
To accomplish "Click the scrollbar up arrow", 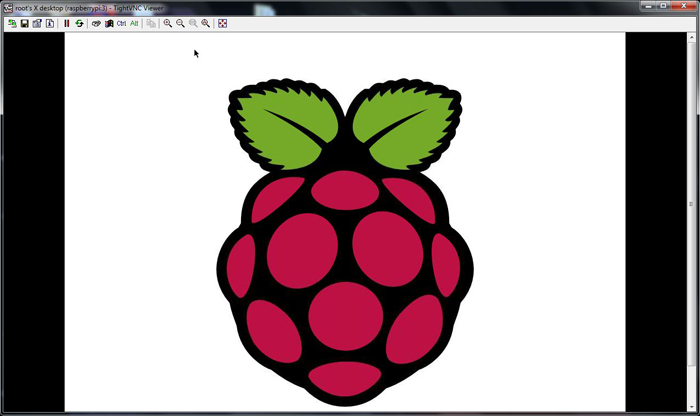I will 692,37.
